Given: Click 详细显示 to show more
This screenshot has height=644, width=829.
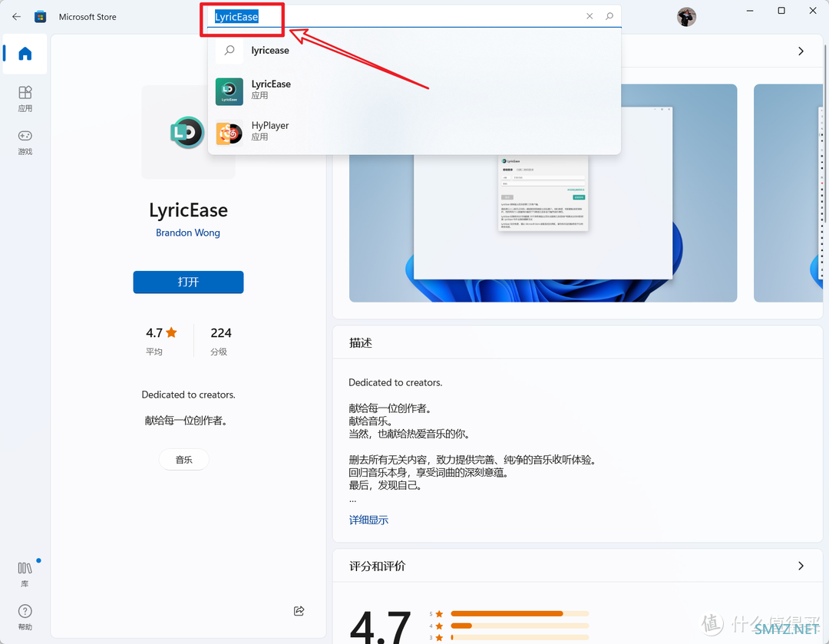Looking at the screenshot, I should (368, 520).
